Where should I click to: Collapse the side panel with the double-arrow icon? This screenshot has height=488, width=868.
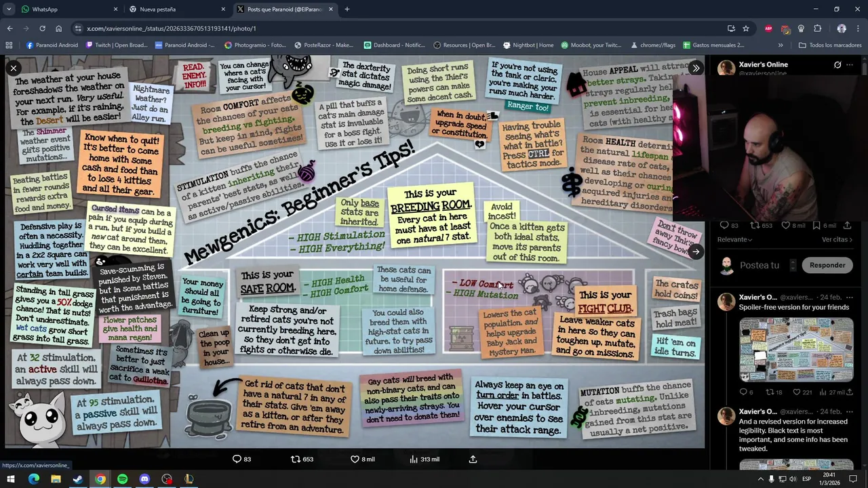pyautogui.click(x=696, y=68)
